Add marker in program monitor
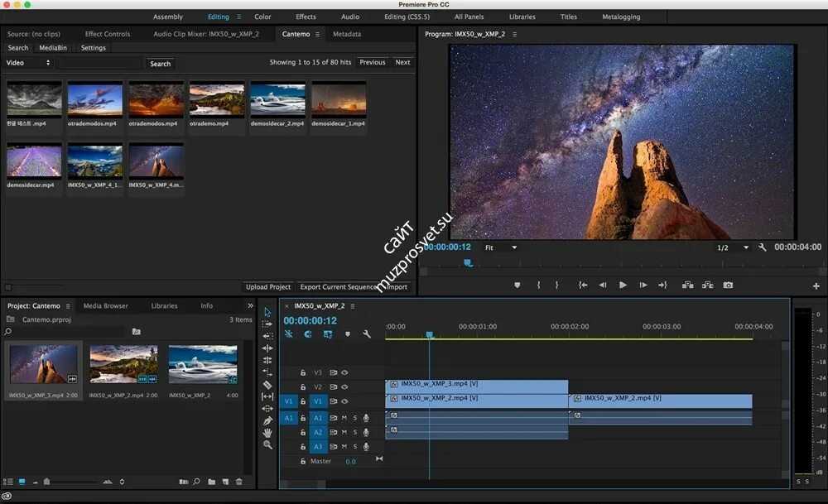Viewport: 828px width, 504px height. point(517,285)
